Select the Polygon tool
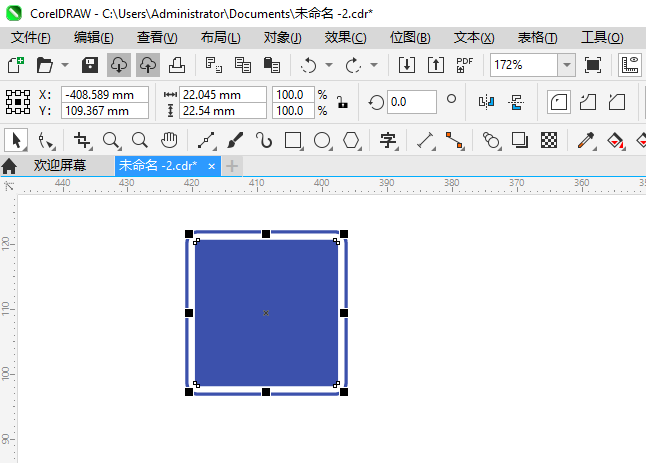 (x=351, y=140)
